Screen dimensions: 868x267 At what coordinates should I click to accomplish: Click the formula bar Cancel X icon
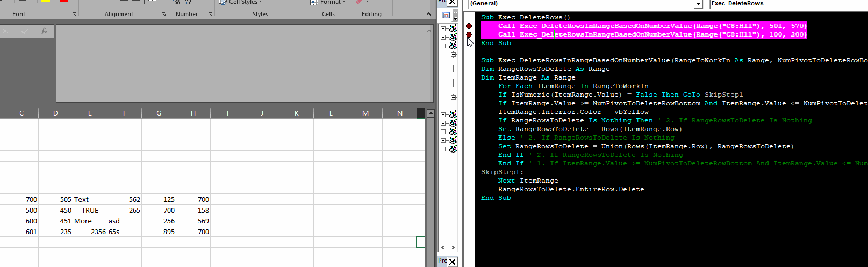pyautogui.click(x=6, y=32)
